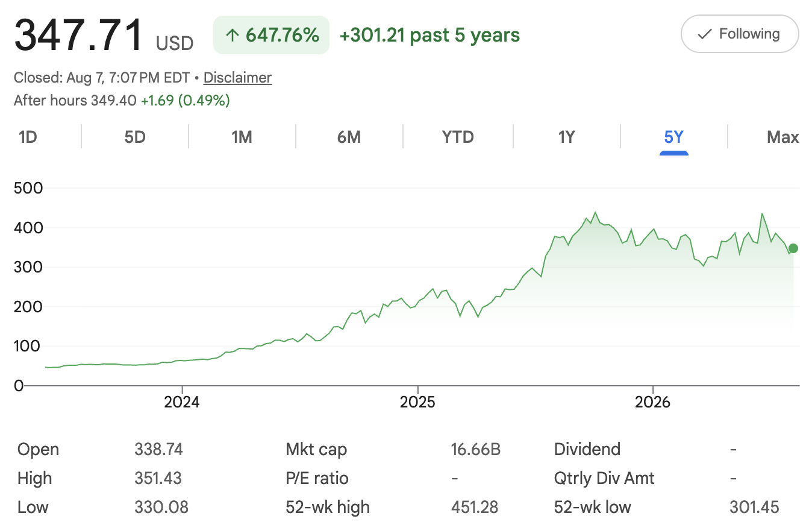Click the 2025 axis label on chart
The height and width of the screenshot is (528, 812).
(x=417, y=402)
